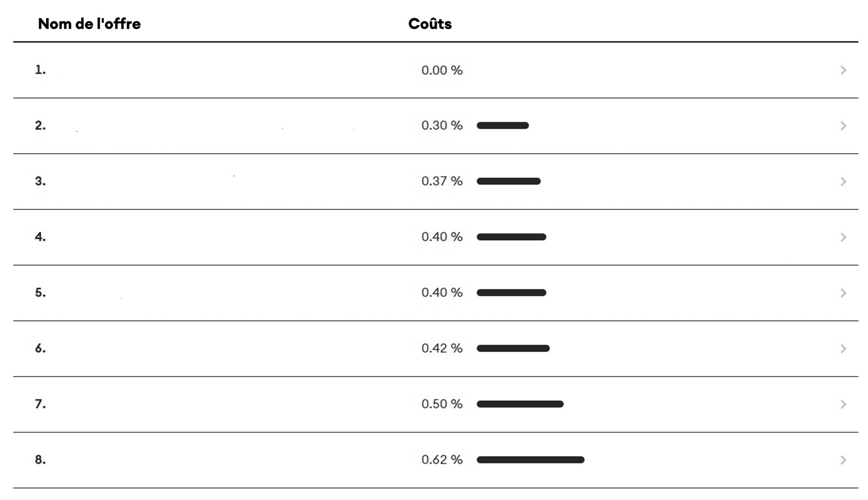The height and width of the screenshot is (500, 868).
Task: Click rank number 8. in the list
Action: pos(40,460)
